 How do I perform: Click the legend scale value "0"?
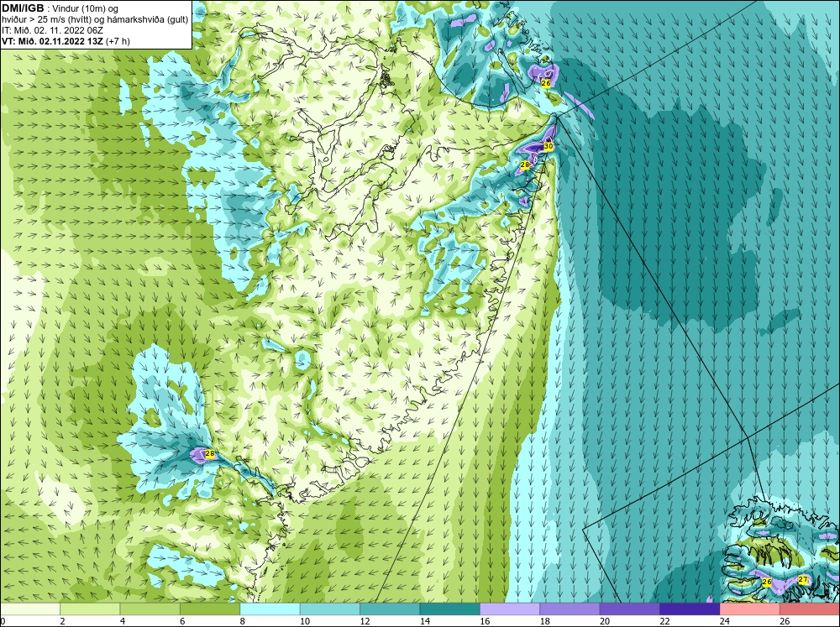click(x=3, y=621)
